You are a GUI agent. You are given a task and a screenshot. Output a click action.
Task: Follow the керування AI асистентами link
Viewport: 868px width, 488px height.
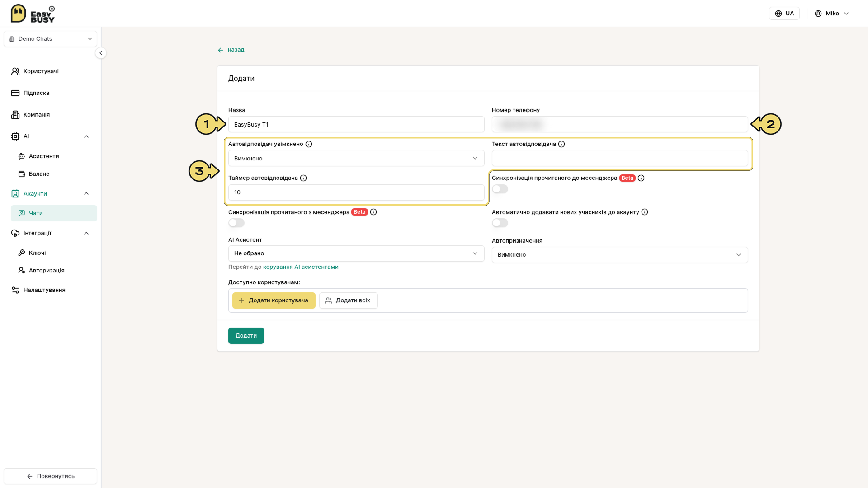point(301,267)
